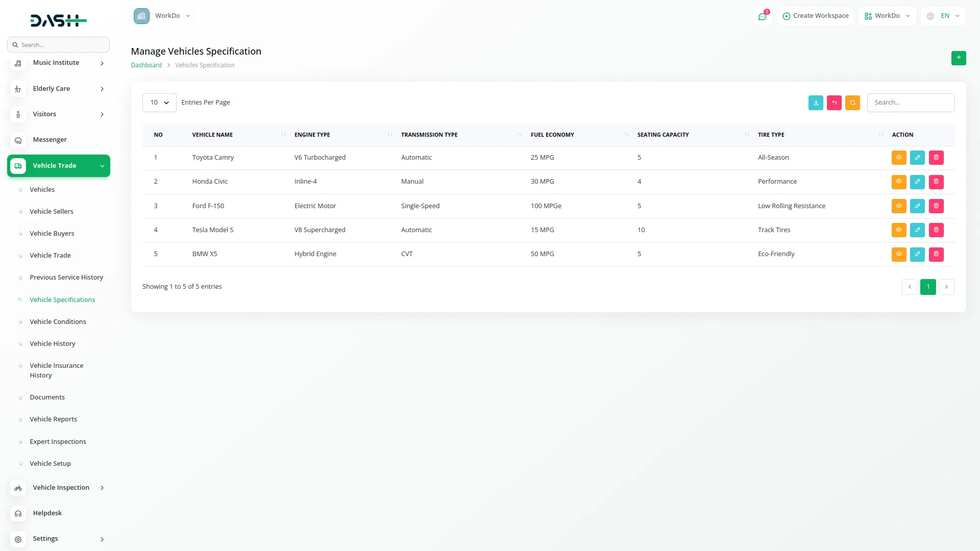Open the chat messages icon in header
The image size is (980, 551).
tap(762, 16)
